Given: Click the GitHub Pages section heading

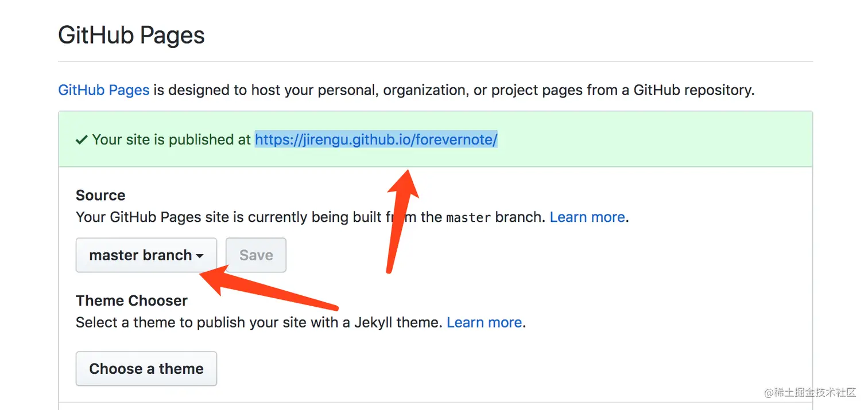Looking at the screenshot, I should pos(131,36).
